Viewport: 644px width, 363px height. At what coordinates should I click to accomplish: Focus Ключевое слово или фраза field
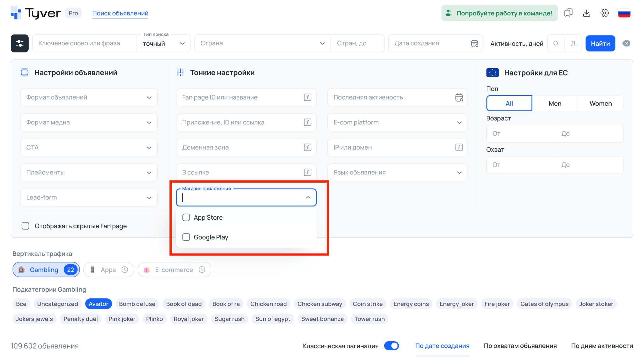pyautogui.click(x=85, y=43)
